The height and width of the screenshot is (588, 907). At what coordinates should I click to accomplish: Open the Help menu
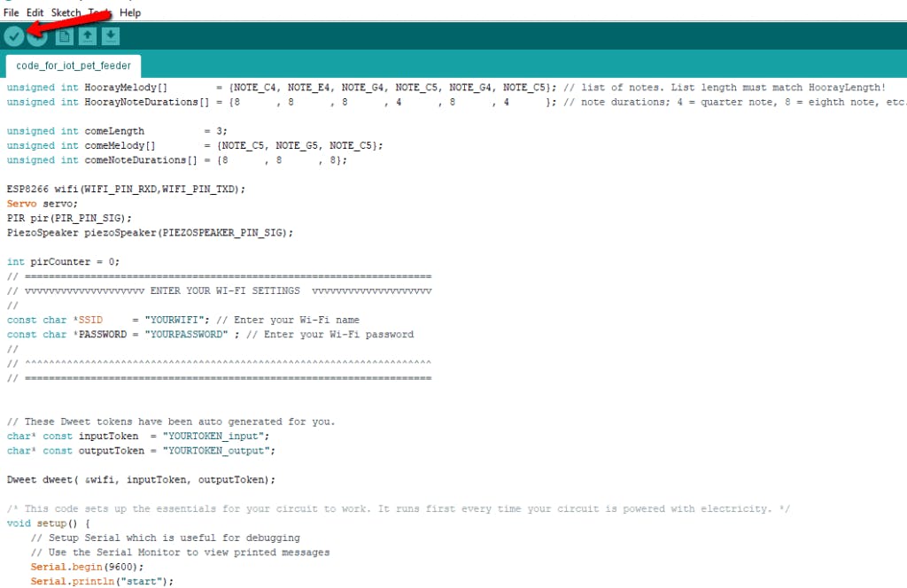tap(130, 12)
